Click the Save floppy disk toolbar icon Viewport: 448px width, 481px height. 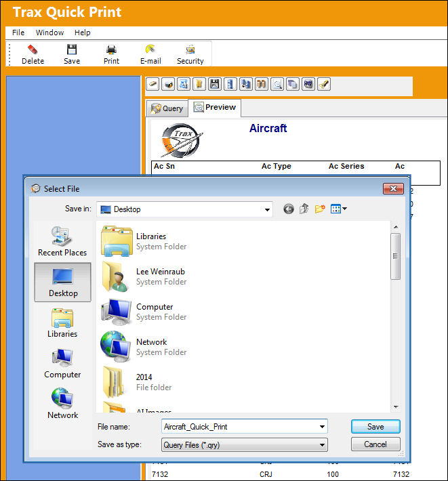tap(72, 49)
